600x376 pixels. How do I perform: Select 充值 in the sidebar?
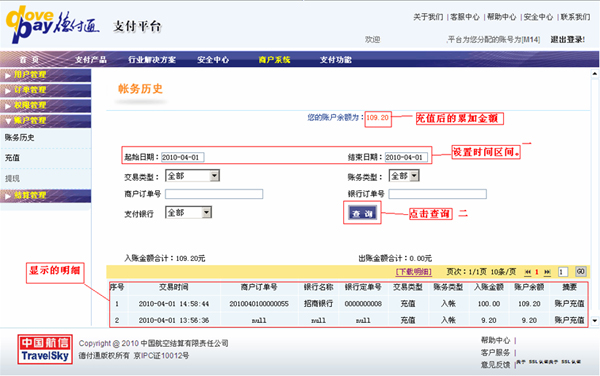[x=12, y=158]
